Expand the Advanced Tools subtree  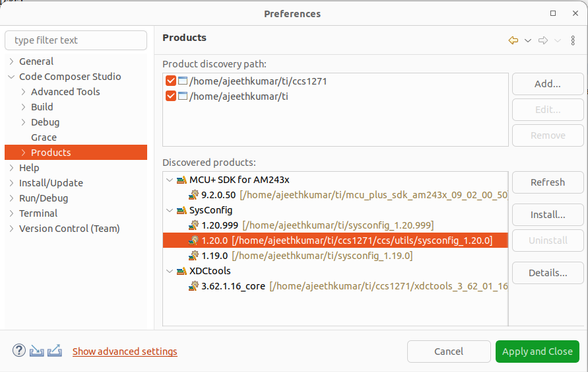(24, 92)
